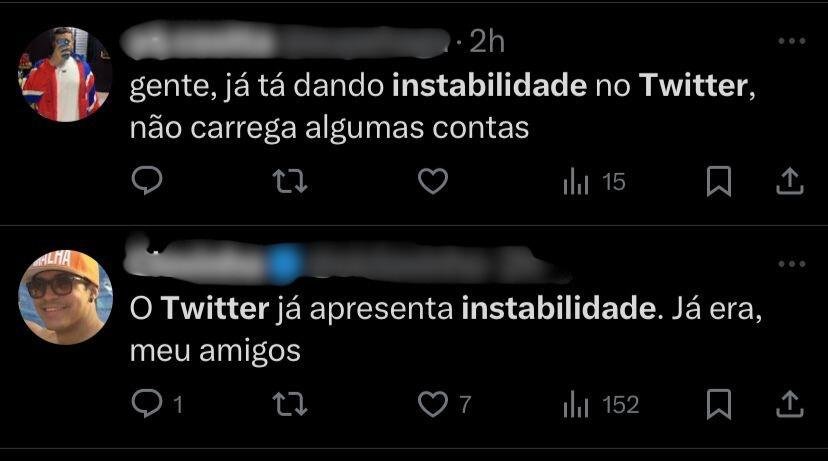Open tweet text 'gente, já tá dando instabilidade'

(x=443, y=107)
